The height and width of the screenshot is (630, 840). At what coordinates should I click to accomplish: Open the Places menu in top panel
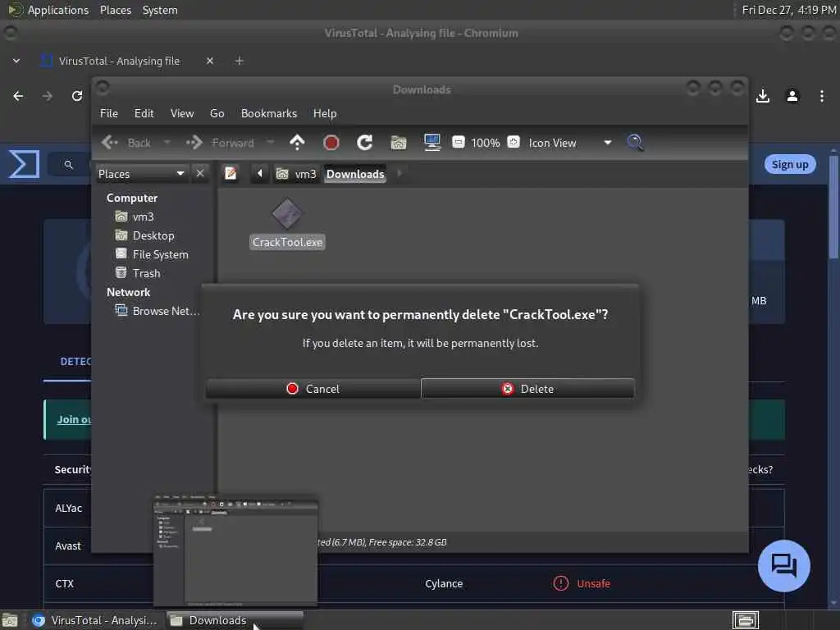115,10
